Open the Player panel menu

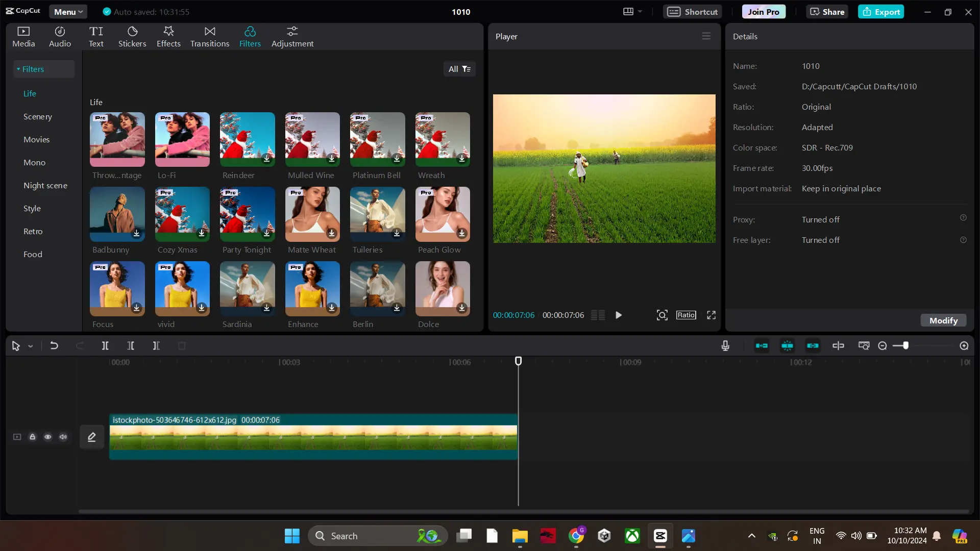[706, 36]
